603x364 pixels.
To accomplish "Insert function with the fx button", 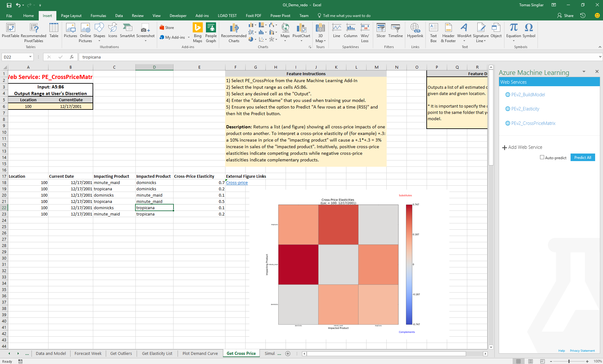I will click(72, 57).
